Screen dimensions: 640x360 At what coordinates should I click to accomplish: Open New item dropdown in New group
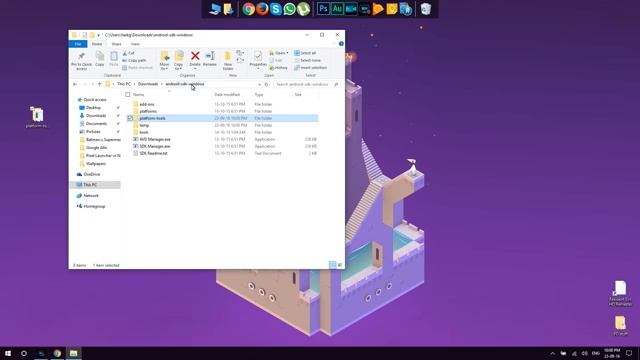tap(240, 53)
